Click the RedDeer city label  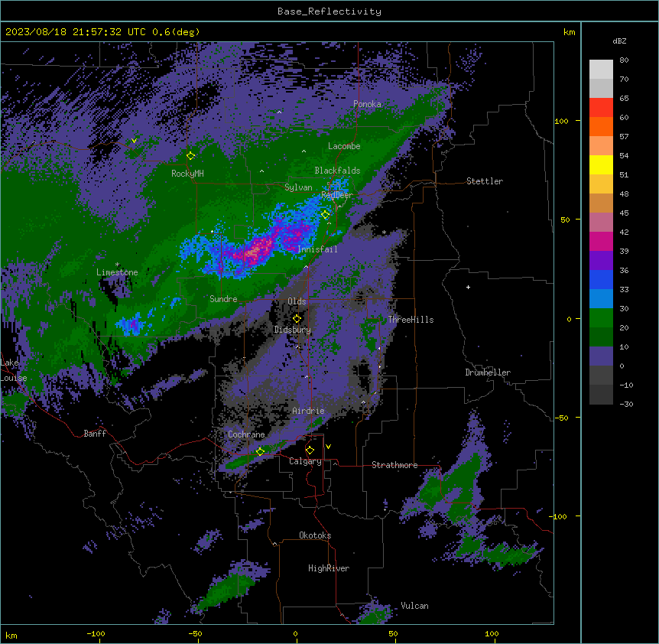[337, 195]
